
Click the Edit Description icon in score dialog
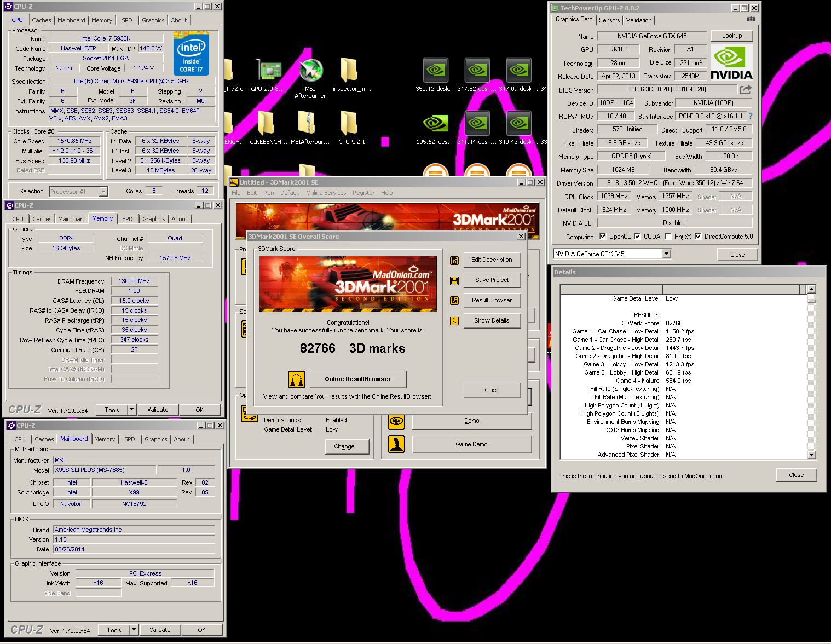[x=454, y=260]
